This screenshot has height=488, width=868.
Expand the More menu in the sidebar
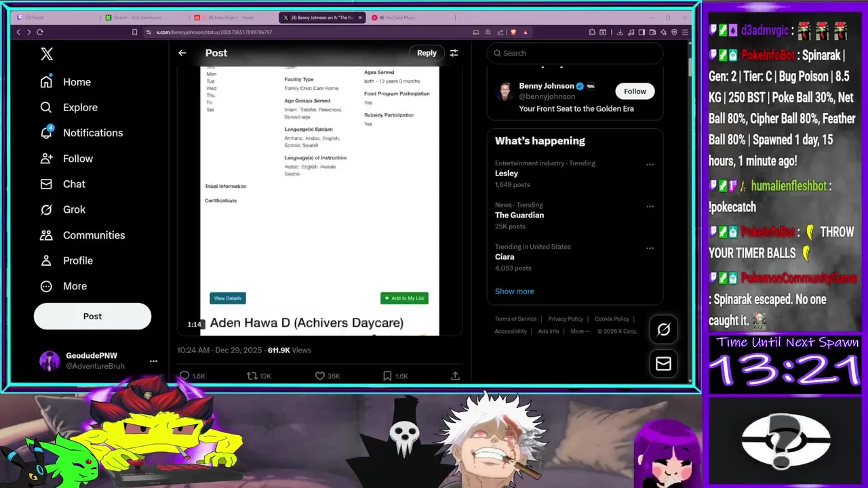pos(63,286)
